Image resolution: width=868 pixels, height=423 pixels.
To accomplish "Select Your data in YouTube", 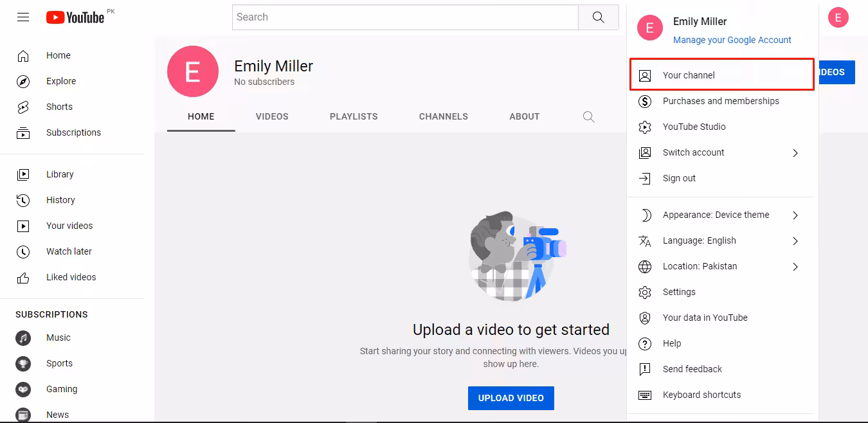I will pos(723,318).
